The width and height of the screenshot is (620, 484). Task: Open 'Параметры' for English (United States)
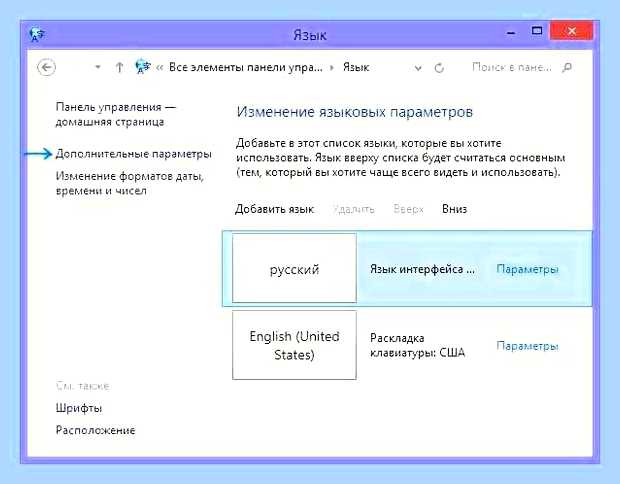tap(527, 346)
